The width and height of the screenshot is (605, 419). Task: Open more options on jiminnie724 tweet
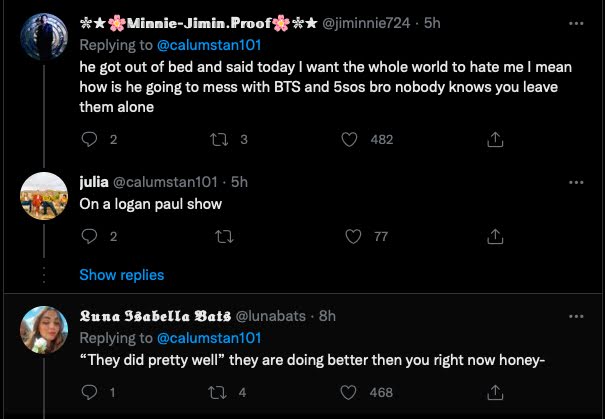(576, 24)
